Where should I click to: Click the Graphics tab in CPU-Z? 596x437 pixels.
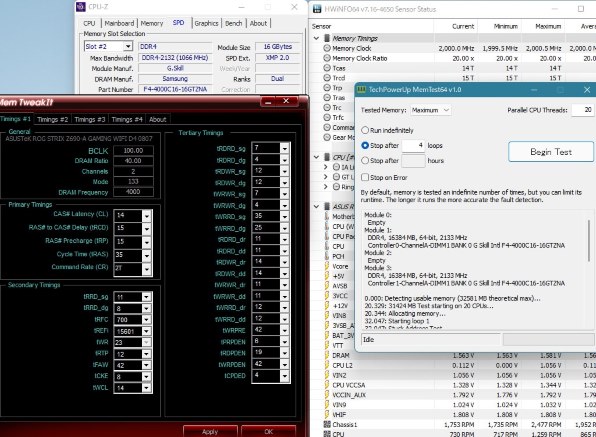pos(206,23)
